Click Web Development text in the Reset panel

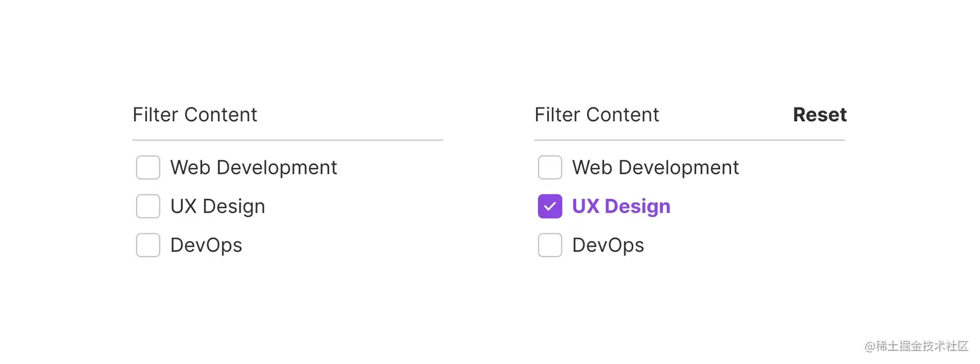tap(655, 168)
